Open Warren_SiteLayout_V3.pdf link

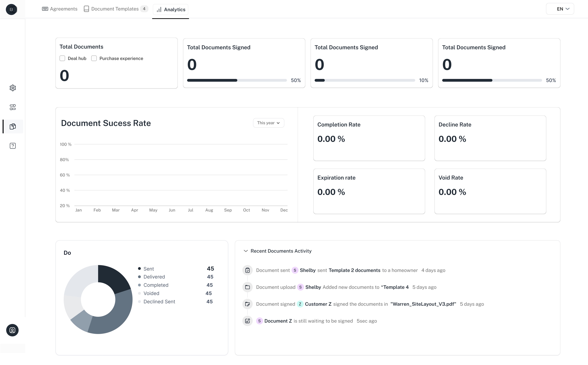(423, 304)
